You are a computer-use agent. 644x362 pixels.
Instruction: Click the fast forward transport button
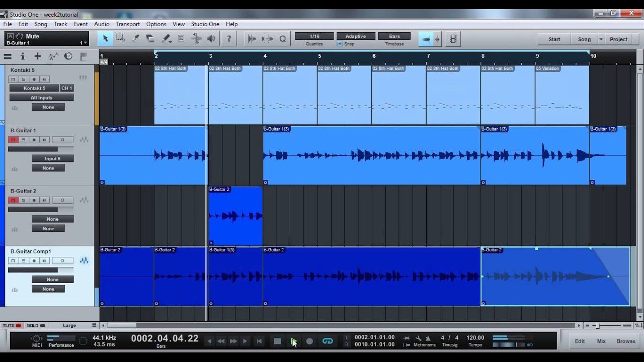click(233, 341)
